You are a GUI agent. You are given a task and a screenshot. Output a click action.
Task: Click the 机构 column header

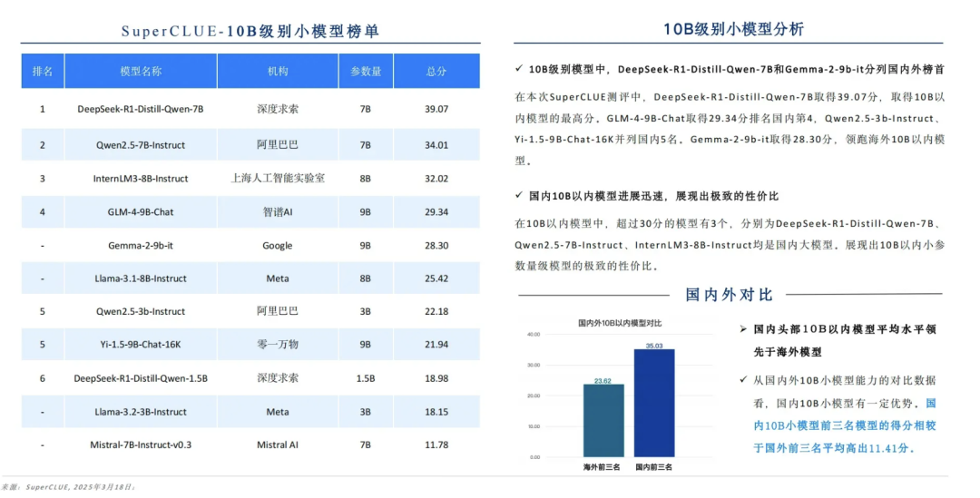278,72
